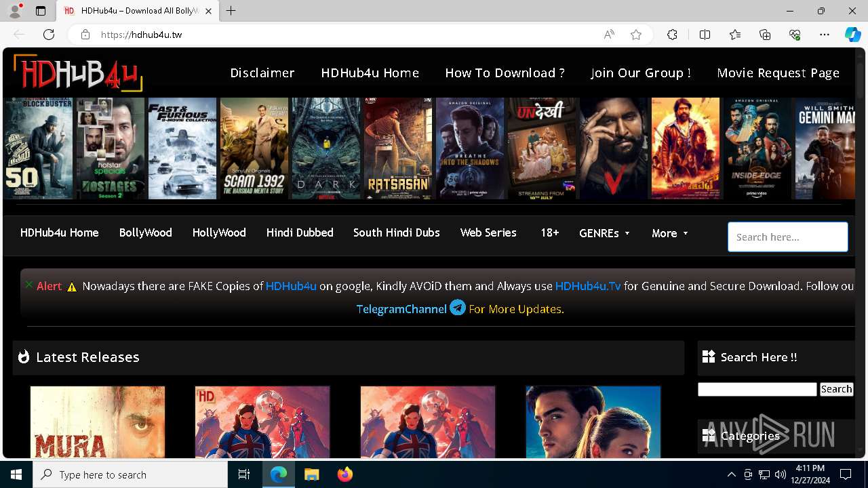
Task: Select Hindi Dubbed category
Action: pyautogui.click(x=300, y=232)
